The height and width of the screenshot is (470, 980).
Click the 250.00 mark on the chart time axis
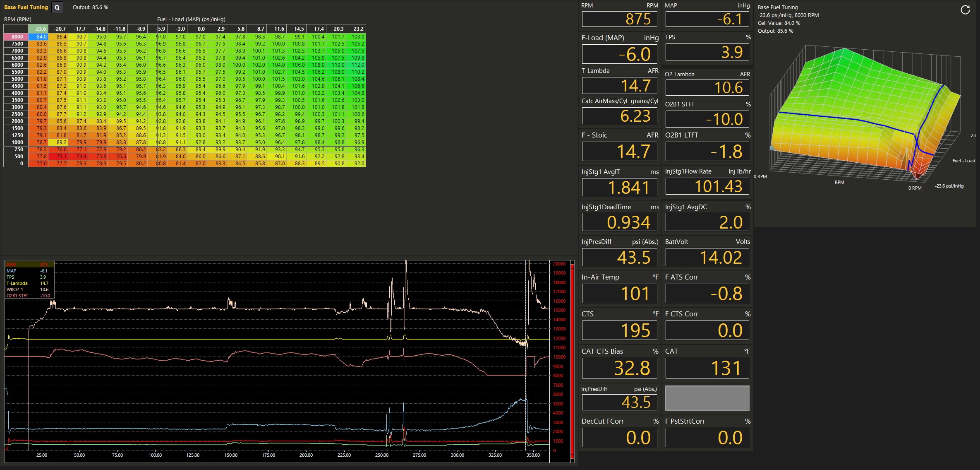click(x=381, y=455)
